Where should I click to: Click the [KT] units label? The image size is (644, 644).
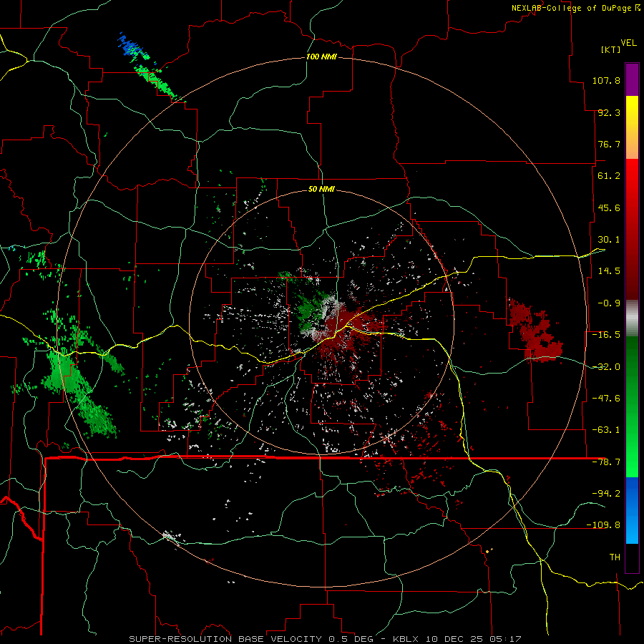(611, 49)
